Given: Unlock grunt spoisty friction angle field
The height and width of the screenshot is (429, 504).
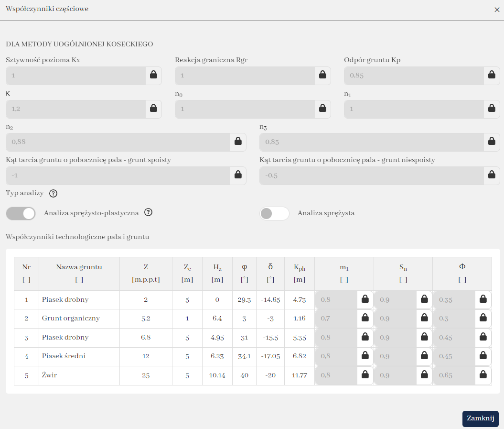Looking at the screenshot, I should (x=238, y=175).
